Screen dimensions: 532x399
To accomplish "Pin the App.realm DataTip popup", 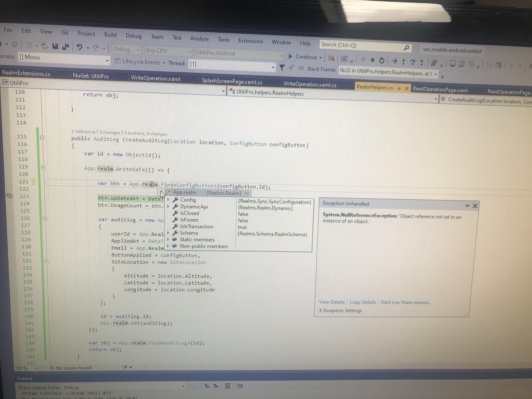I will 246,193.
